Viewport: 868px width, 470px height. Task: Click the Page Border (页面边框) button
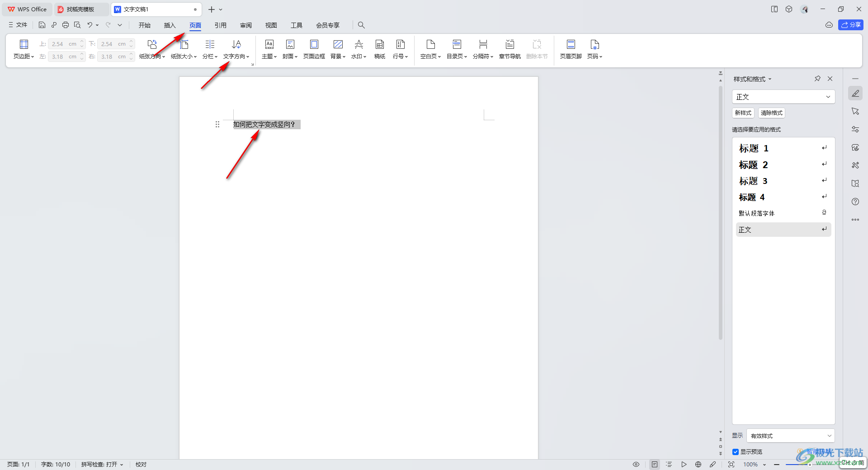[314, 49]
